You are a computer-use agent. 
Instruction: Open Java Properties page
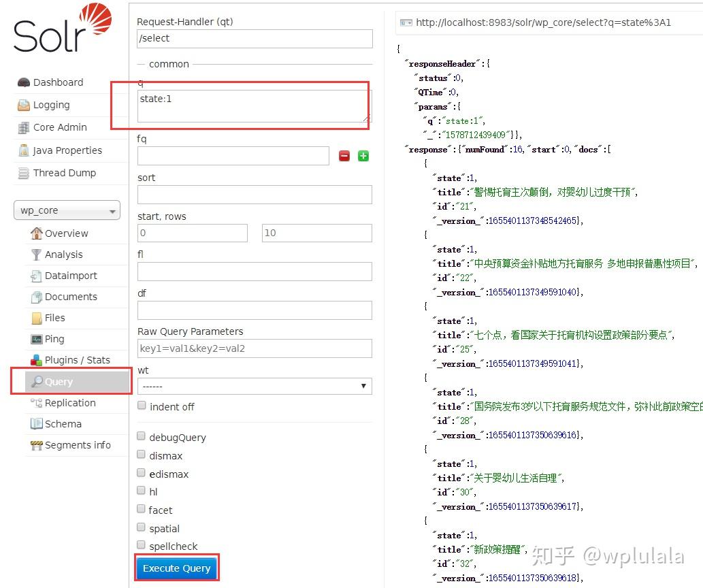(x=67, y=150)
